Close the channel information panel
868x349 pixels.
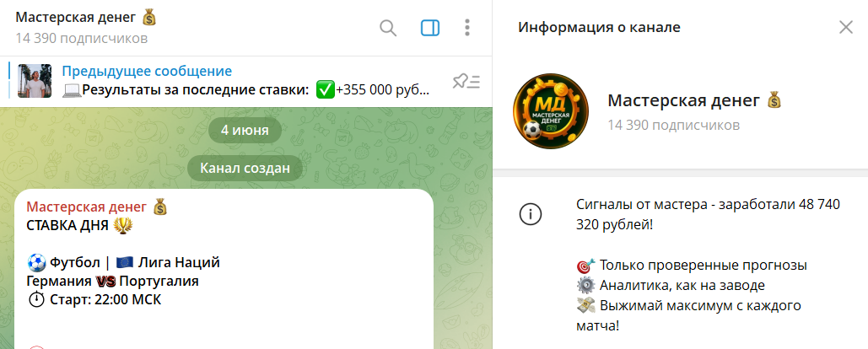click(846, 27)
